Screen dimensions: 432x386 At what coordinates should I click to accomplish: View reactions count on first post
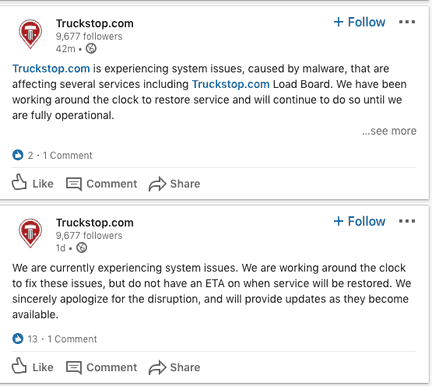click(x=23, y=155)
